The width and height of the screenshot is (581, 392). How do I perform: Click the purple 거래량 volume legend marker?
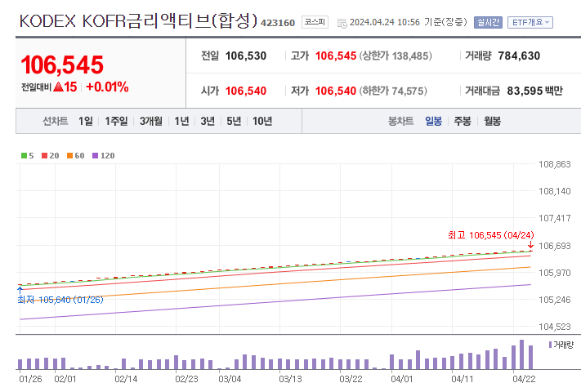[550, 345]
